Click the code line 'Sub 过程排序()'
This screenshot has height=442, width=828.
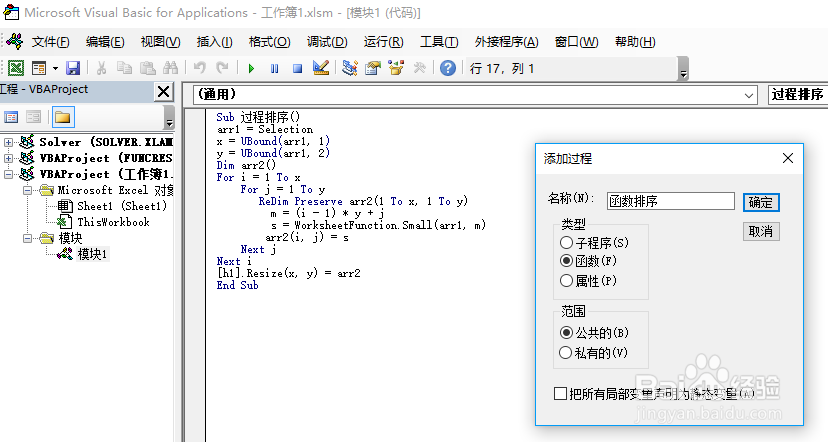click(258, 117)
